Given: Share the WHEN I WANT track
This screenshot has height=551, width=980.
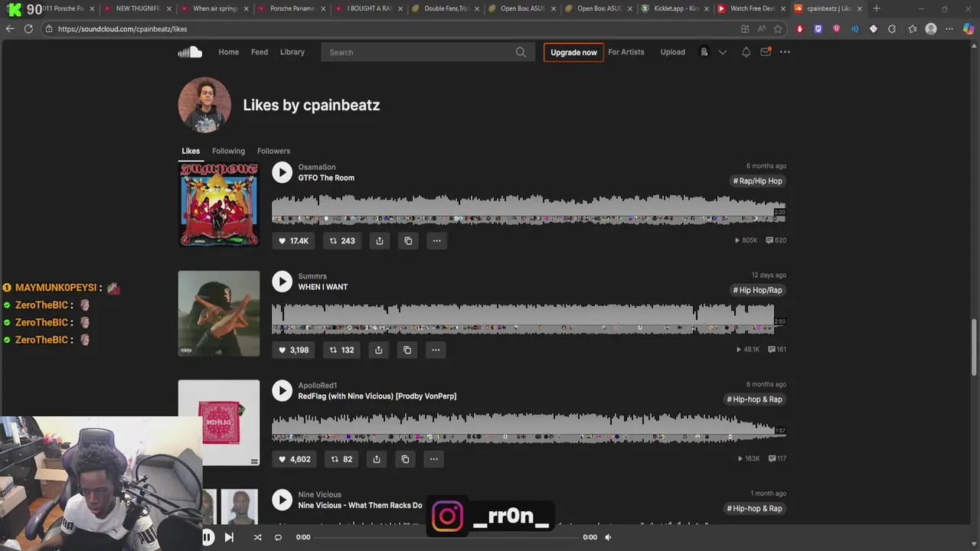Looking at the screenshot, I should click(378, 350).
